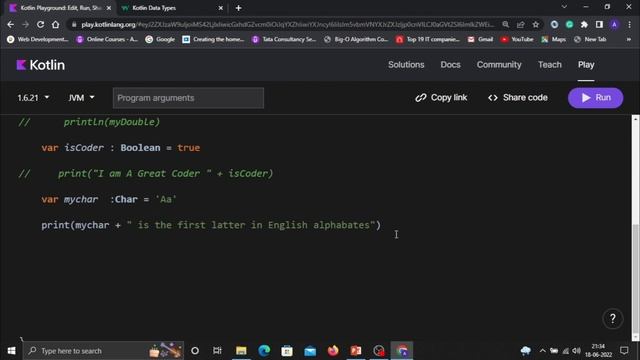640x360 pixels.
Task: Click the share page icon
Action: tap(520, 24)
